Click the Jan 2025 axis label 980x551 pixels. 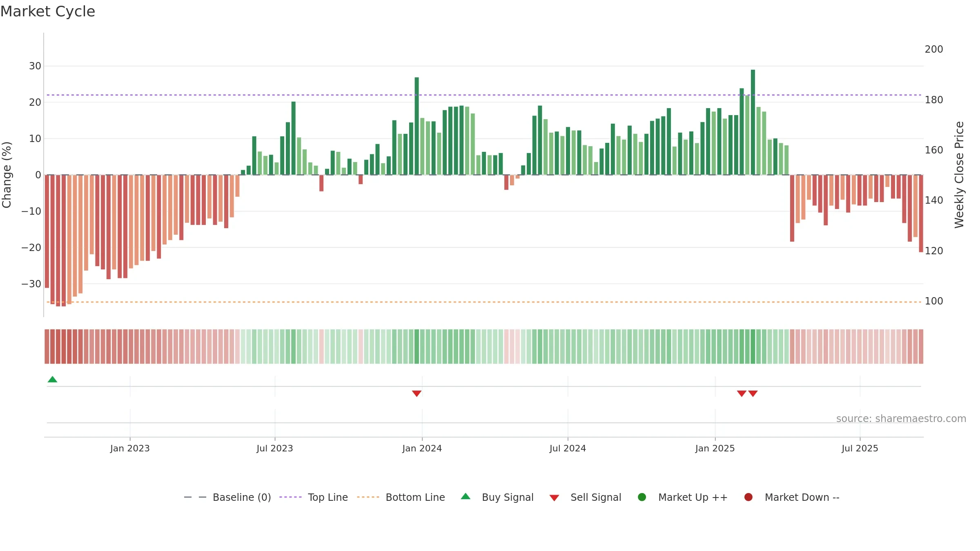click(715, 449)
